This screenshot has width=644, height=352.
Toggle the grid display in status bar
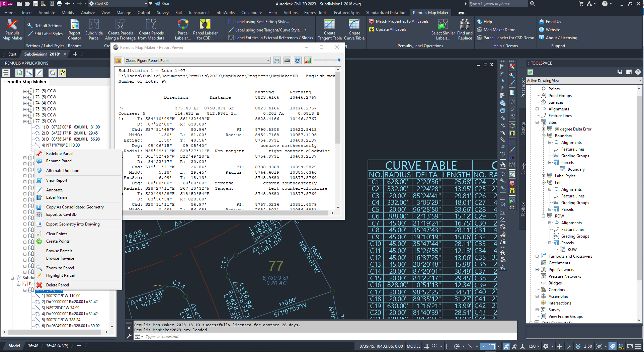pos(426,346)
